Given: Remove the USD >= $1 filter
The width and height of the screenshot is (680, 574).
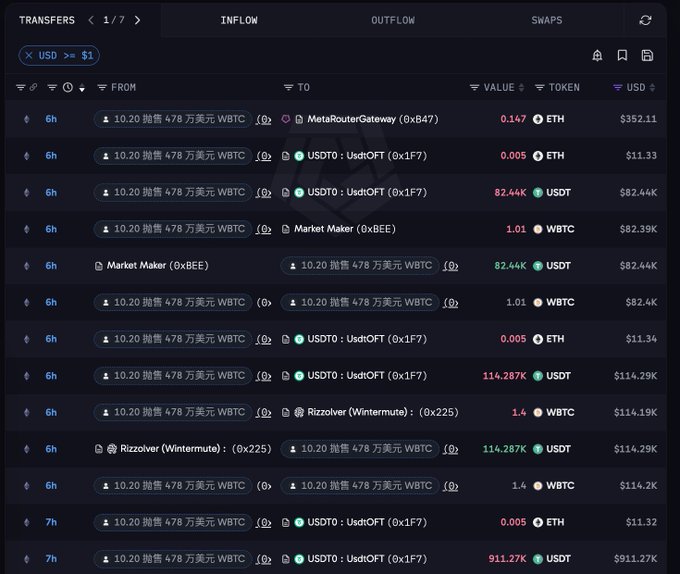Looking at the screenshot, I should (x=29, y=55).
